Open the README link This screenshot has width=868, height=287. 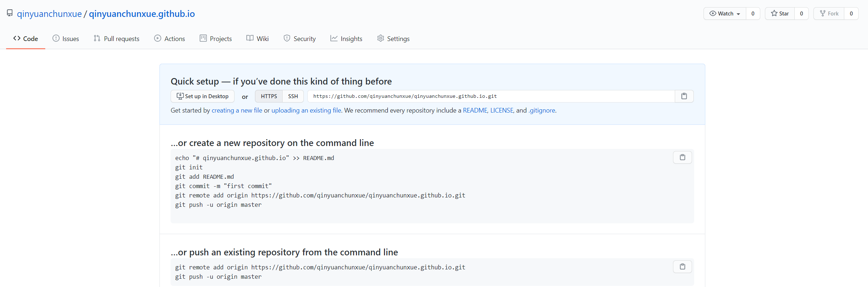coord(475,110)
